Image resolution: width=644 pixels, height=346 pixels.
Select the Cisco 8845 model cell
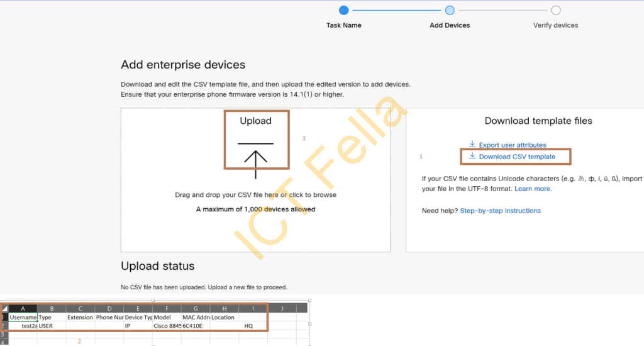tap(167, 326)
